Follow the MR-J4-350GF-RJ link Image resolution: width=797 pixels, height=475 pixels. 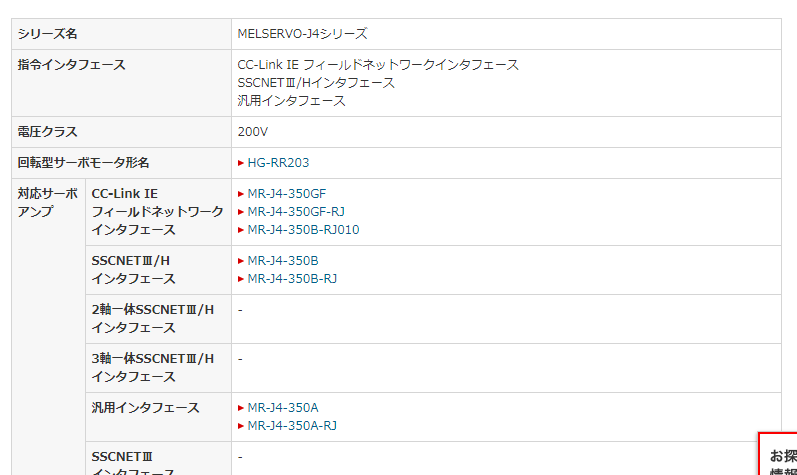point(296,211)
